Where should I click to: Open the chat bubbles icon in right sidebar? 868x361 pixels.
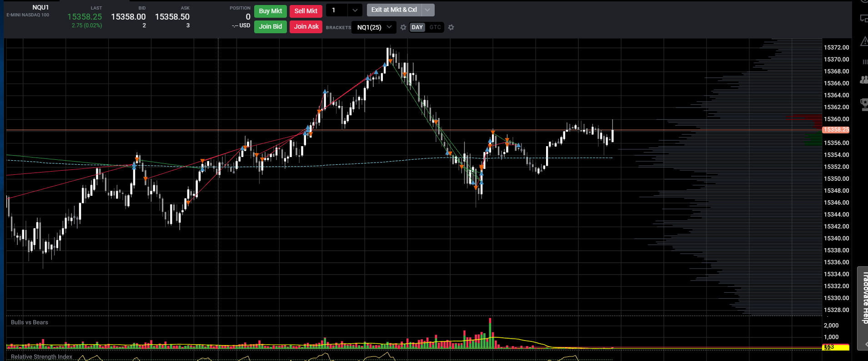tap(864, 19)
